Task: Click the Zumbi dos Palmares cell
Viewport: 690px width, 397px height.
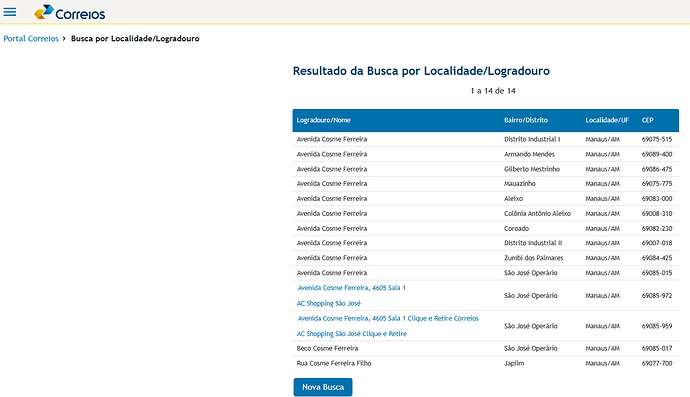Action: [x=534, y=258]
